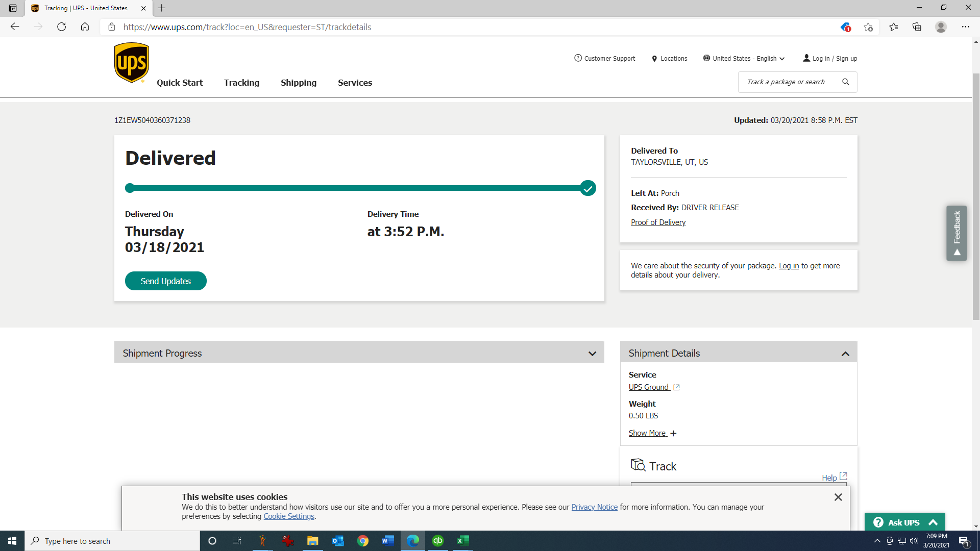
Task: Dismiss the cookie notice with X
Action: coord(838,497)
